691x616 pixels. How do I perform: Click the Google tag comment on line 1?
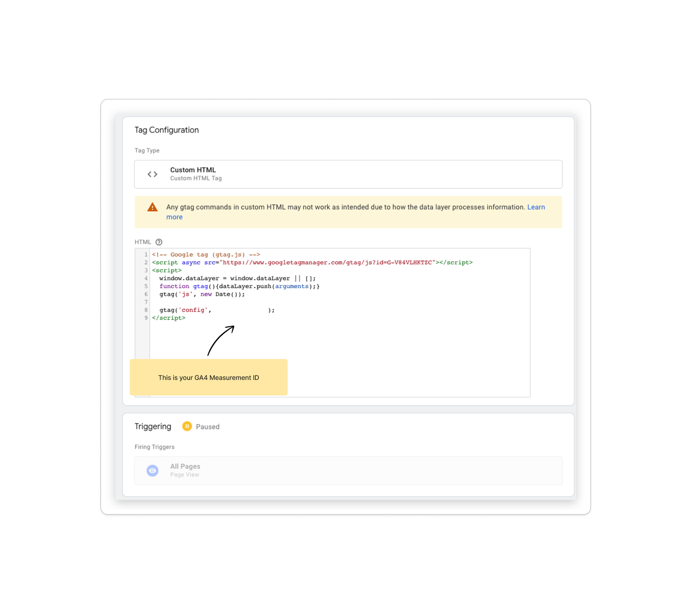(x=206, y=254)
